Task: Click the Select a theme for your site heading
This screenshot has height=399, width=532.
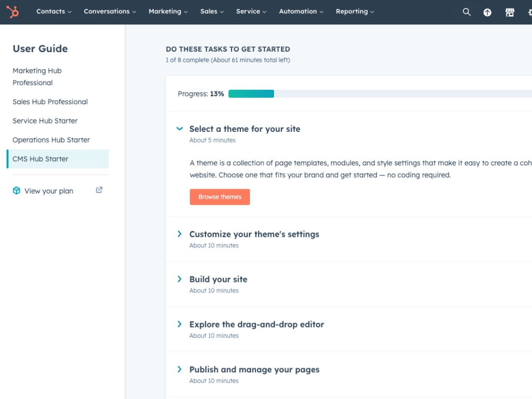Action: (245, 129)
